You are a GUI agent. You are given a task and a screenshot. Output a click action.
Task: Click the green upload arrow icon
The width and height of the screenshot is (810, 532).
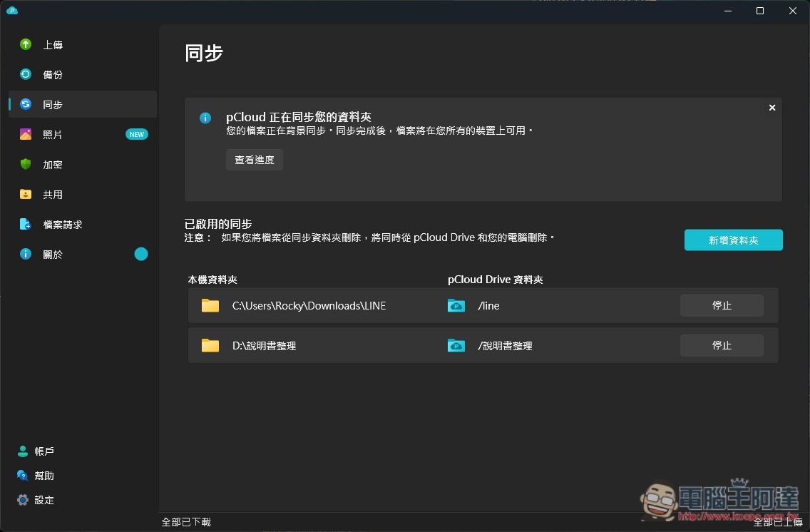(x=26, y=44)
